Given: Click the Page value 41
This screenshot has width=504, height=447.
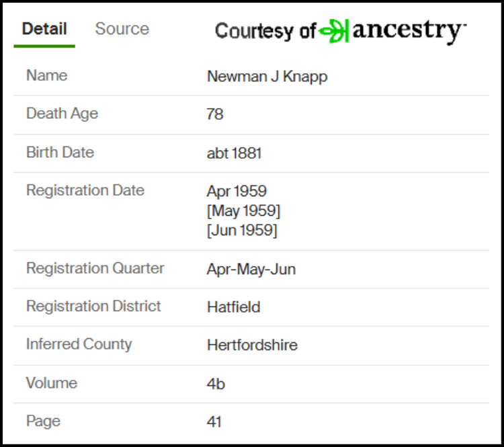Looking at the screenshot, I should pos(214,421).
